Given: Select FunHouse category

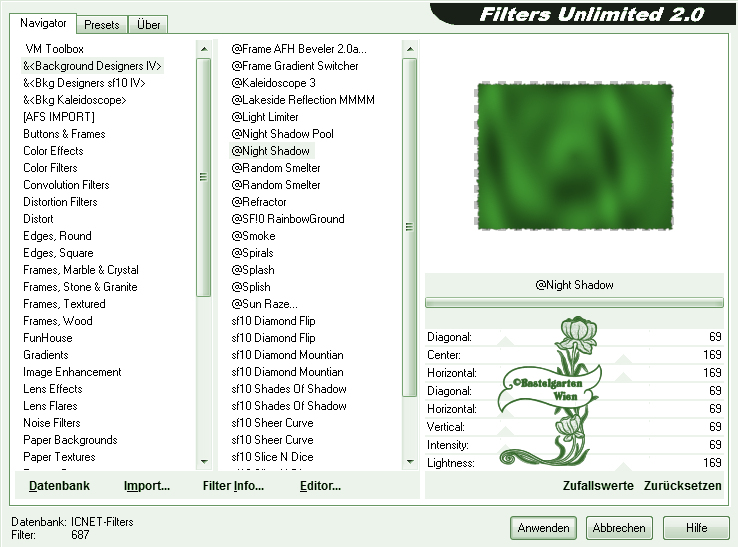Looking at the screenshot, I should click(48, 338).
